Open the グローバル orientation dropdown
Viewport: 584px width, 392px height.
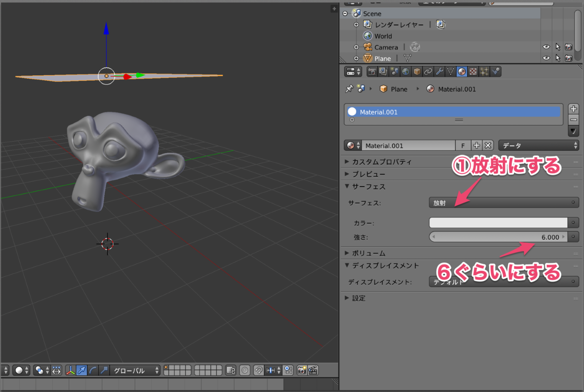pyautogui.click(x=136, y=370)
